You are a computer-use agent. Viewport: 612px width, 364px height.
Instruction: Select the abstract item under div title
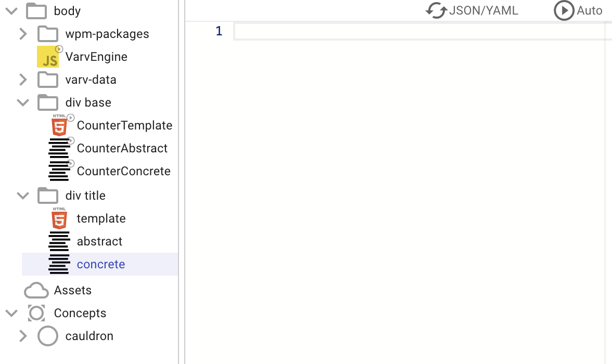tap(99, 241)
